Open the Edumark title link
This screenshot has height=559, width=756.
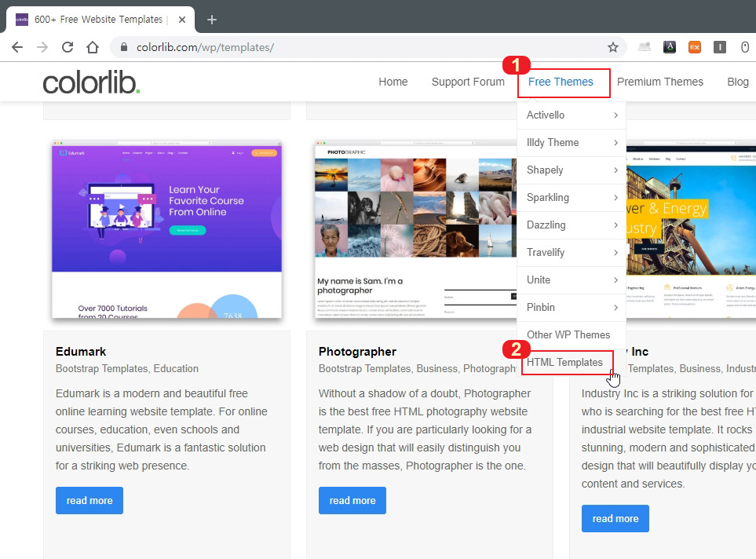pyautogui.click(x=81, y=352)
